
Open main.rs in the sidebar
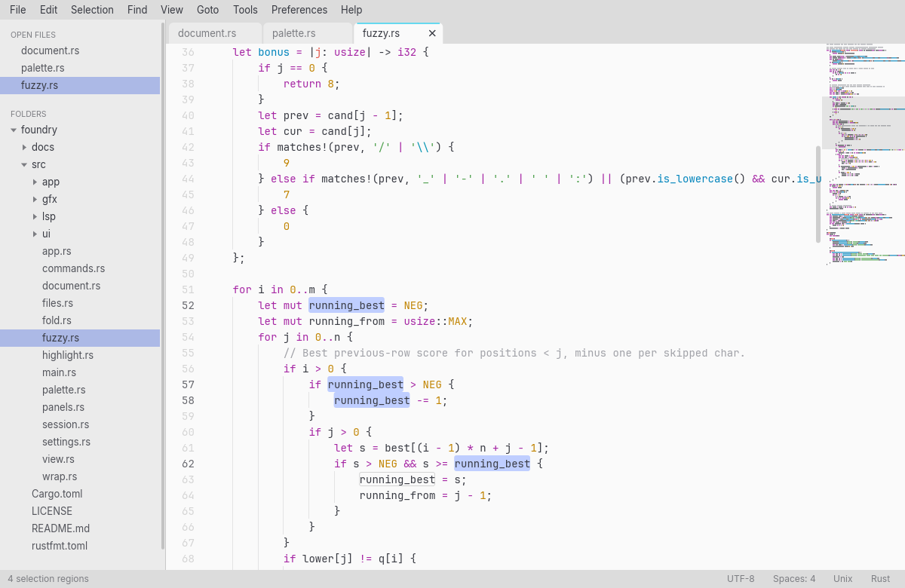(x=80, y=372)
